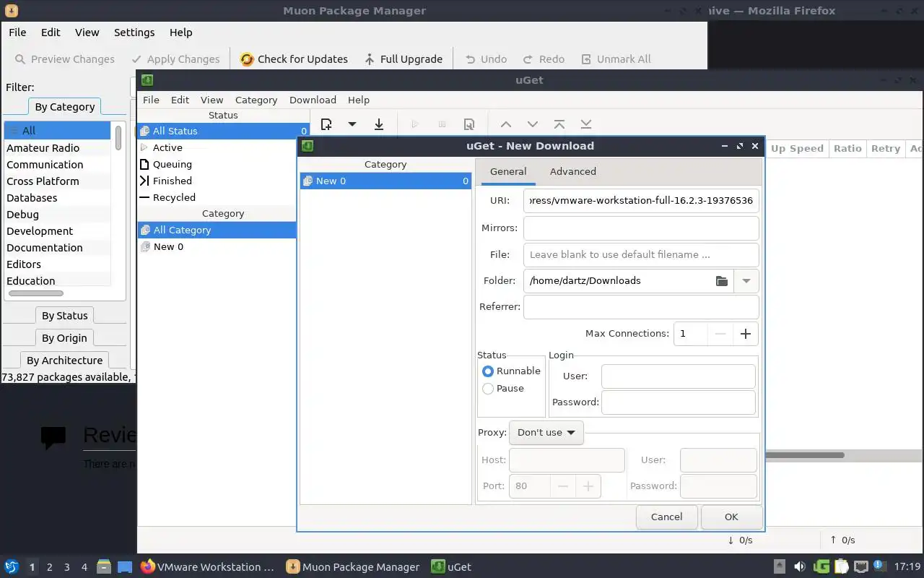Select All Category in uGet category list
Viewport: 924px width, 578px height.
tap(217, 230)
